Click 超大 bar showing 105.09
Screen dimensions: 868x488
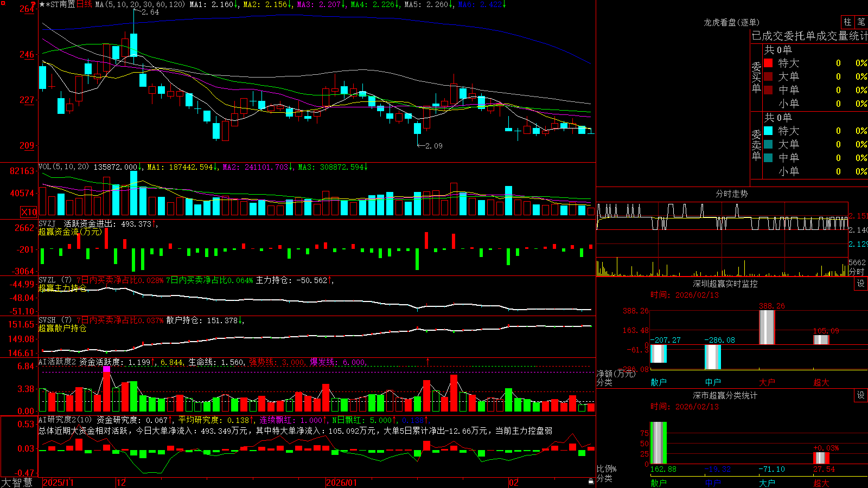[x=821, y=339]
